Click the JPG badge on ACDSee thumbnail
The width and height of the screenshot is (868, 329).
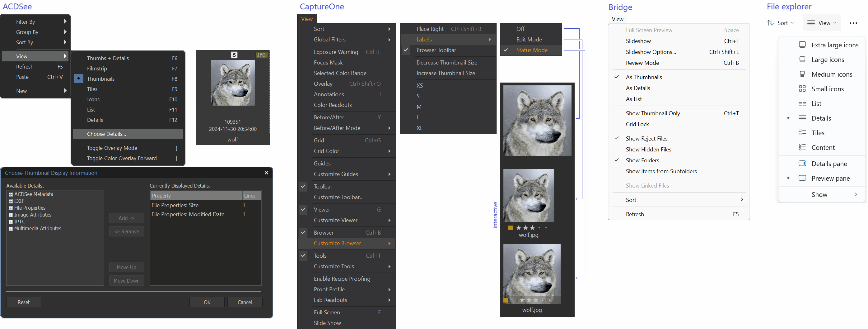tap(261, 55)
